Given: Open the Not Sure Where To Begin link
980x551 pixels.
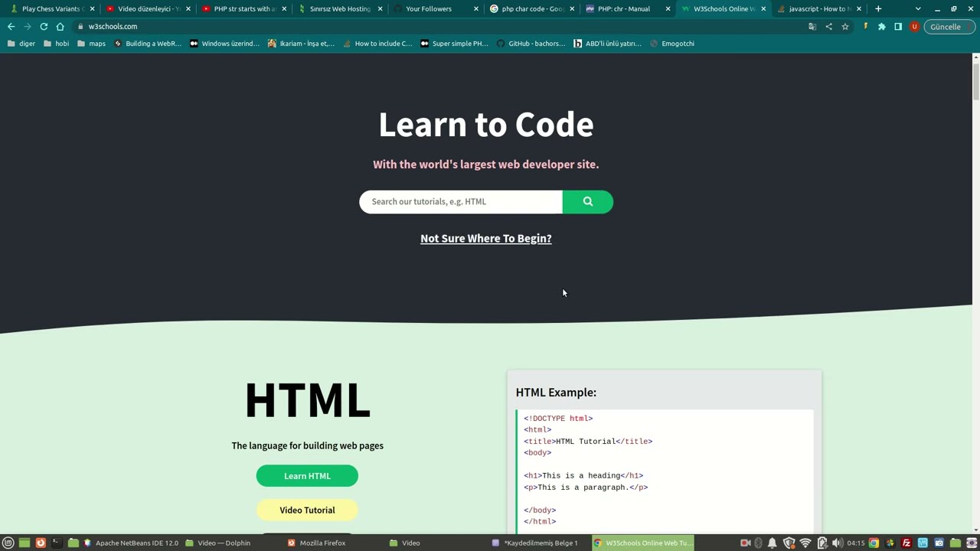Looking at the screenshot, I should tap(486, 238).
